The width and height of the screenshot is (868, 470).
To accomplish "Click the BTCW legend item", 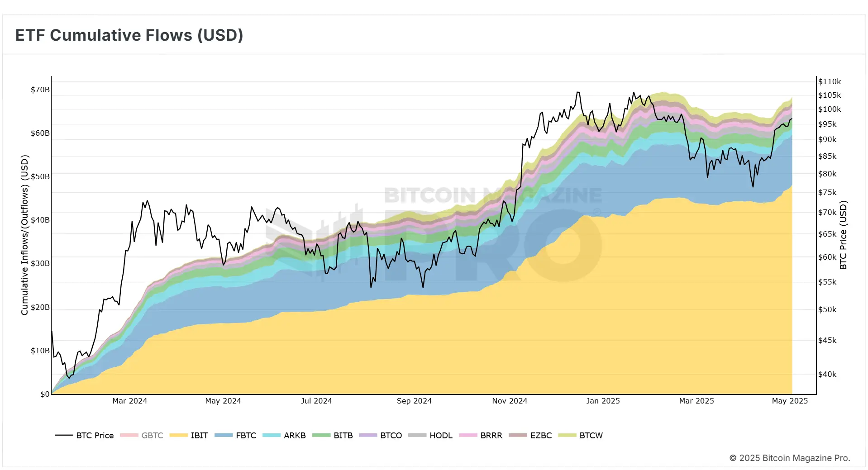I will click(581, 435).
